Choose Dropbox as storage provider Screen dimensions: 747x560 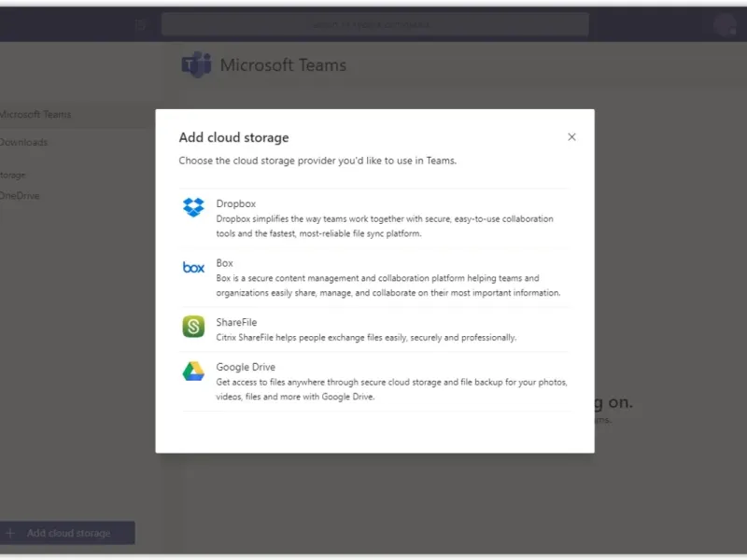point(374,218)
